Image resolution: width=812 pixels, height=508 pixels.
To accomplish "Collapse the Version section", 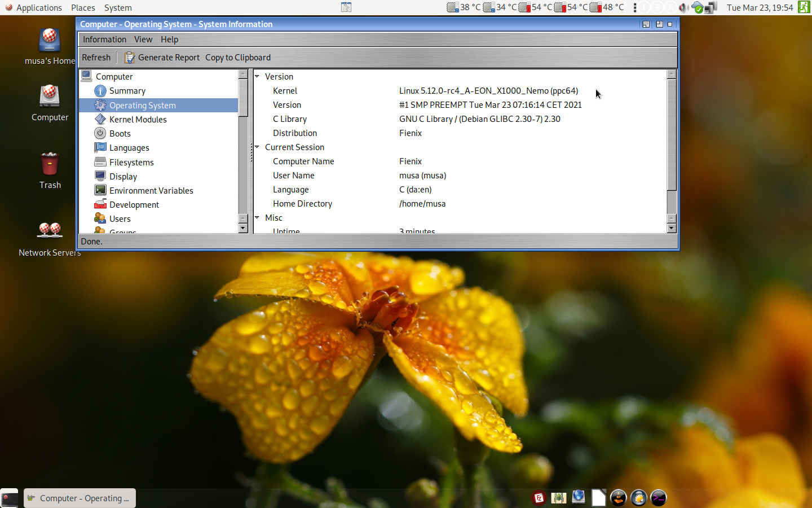I will (x=257, y=76).
